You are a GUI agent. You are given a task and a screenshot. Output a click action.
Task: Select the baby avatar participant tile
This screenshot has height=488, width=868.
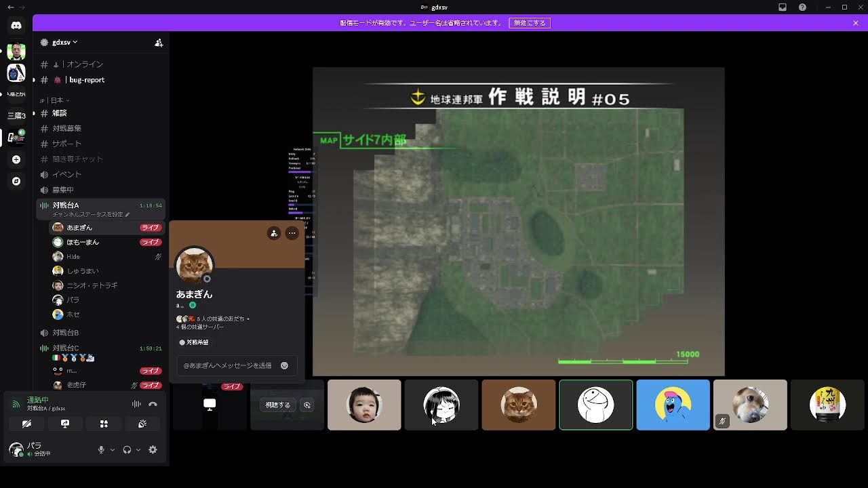click(364, 405)
